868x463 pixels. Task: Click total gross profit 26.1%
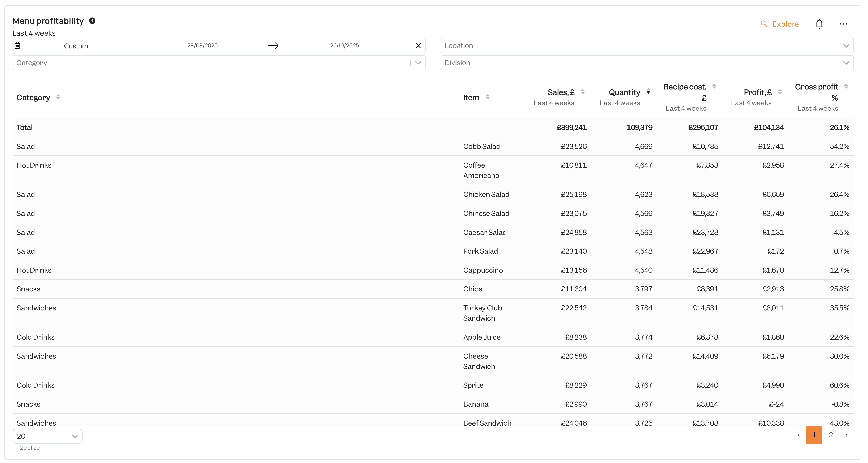(839, 127)
